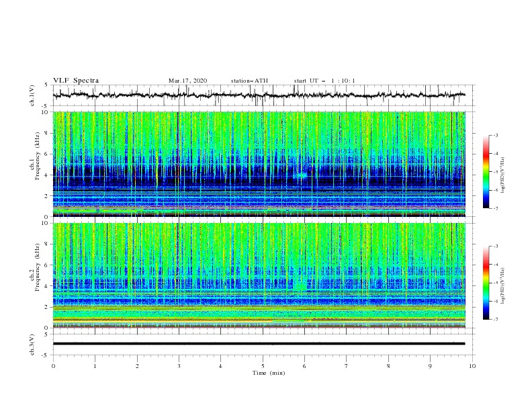Image resolution: width=532 pixels, height=411 pixels.
Task: Click the "-3" label on ch.1 color bar
Action: (x=495, y=135)
